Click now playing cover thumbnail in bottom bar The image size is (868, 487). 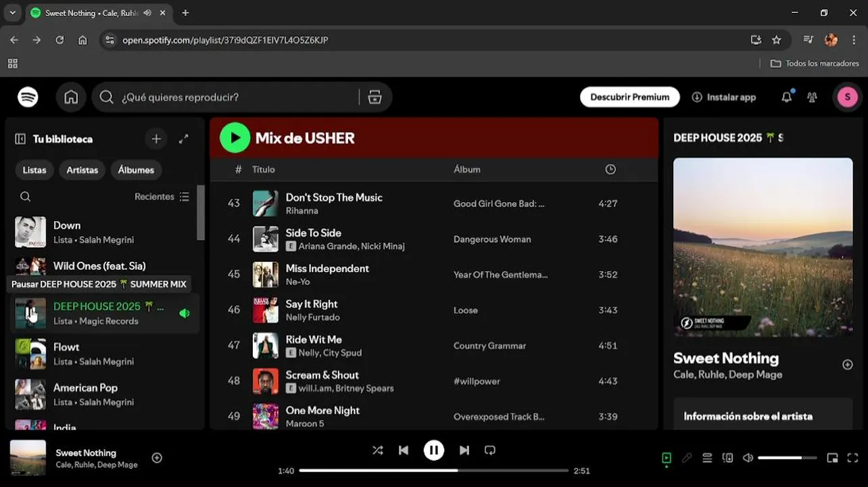click(28, 458)
